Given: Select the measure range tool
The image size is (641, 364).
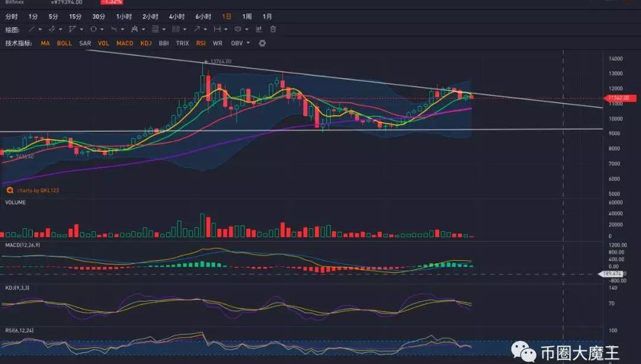Looking at the screenshot, I should coord(217,29).
